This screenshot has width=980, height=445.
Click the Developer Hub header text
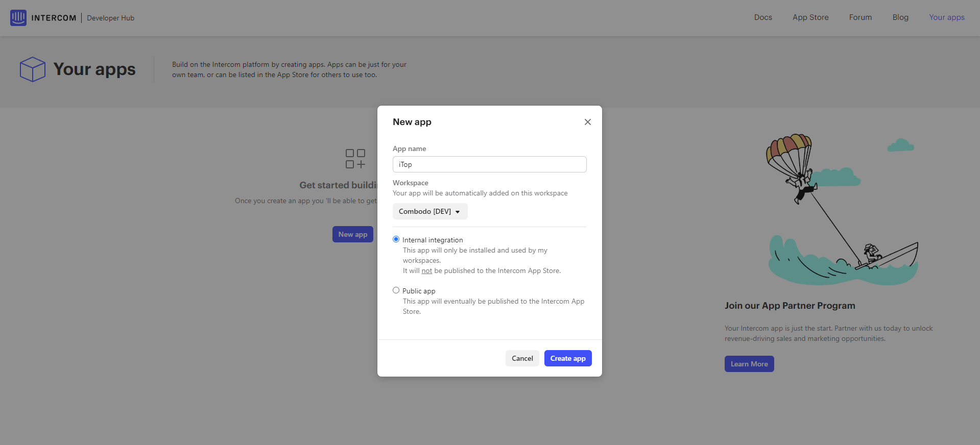click(110, 18)
